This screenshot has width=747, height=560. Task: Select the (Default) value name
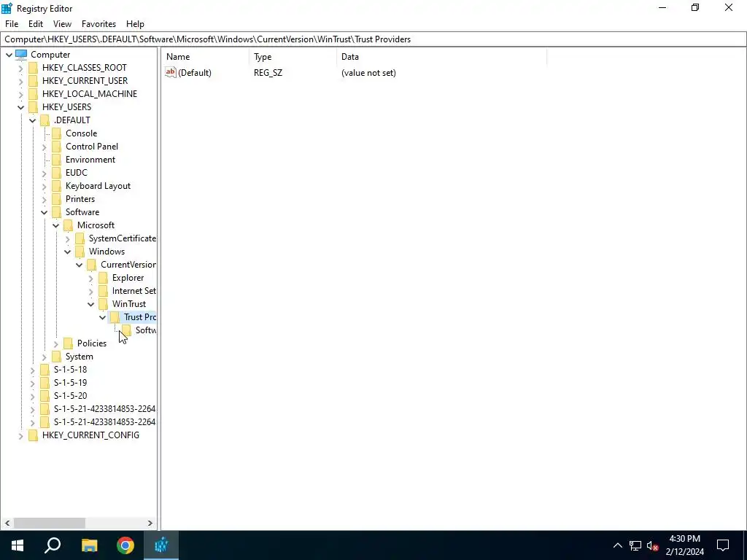tap(194, 73)
